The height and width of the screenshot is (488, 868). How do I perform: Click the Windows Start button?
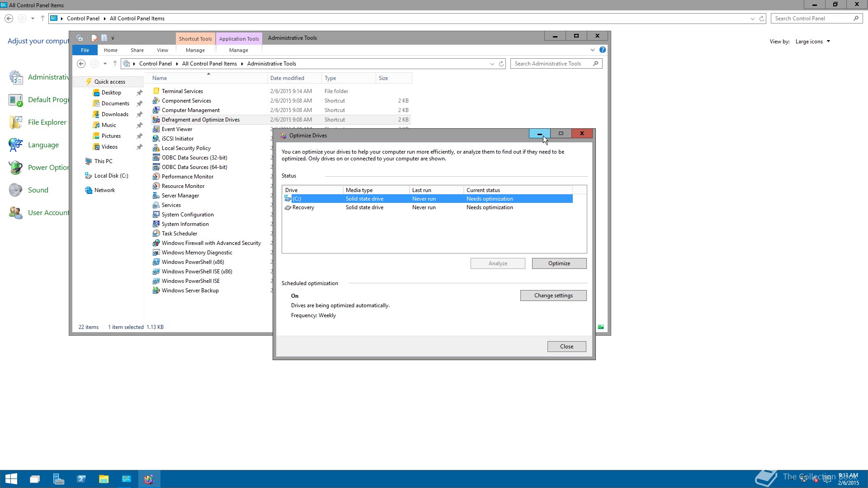tap(11, 479)
